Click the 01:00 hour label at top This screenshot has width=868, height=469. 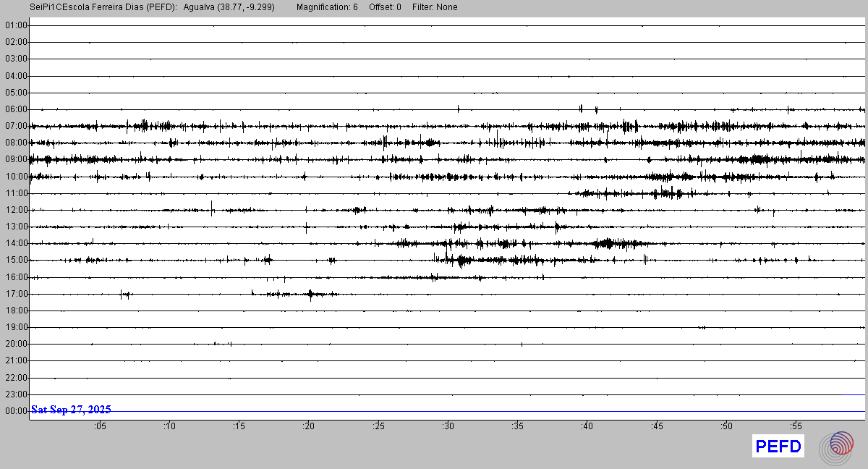click(16, 25)
